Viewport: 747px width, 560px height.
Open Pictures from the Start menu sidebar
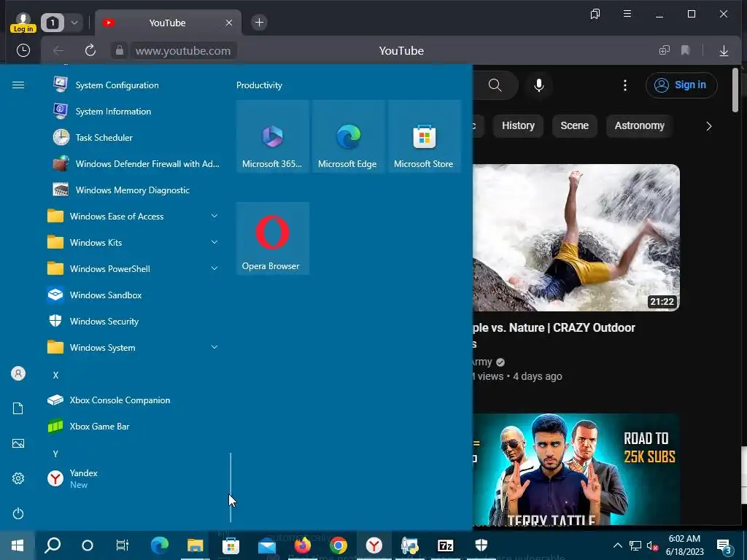[18, 443]
